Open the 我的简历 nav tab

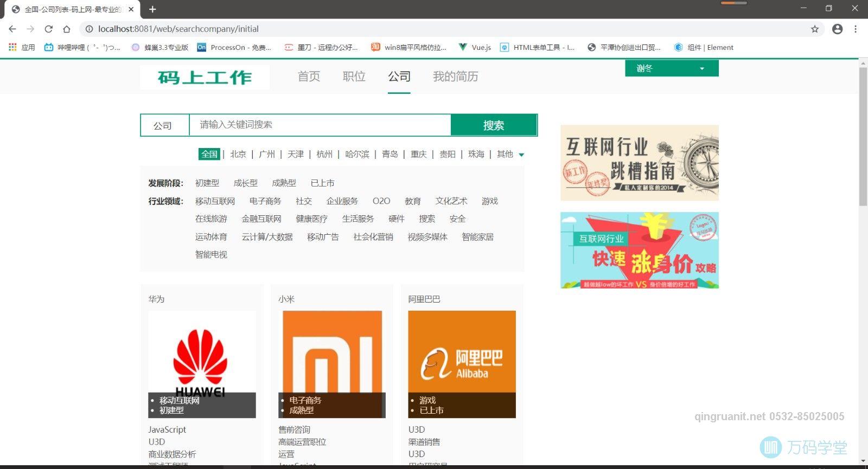[x=456, y=76]
